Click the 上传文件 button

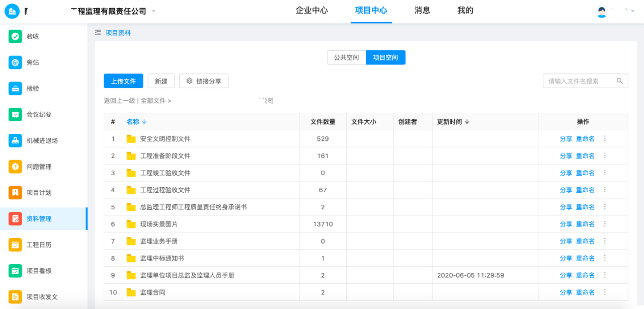pos(123,81)
